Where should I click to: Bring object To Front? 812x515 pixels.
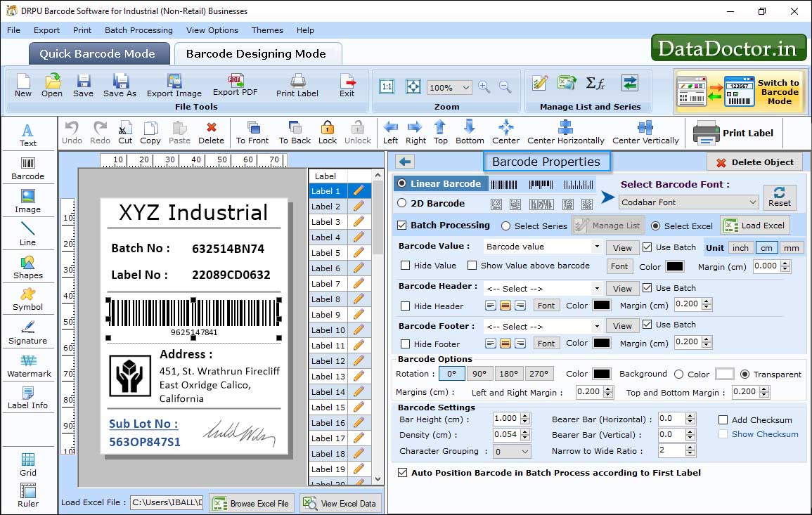coord(252,133)
